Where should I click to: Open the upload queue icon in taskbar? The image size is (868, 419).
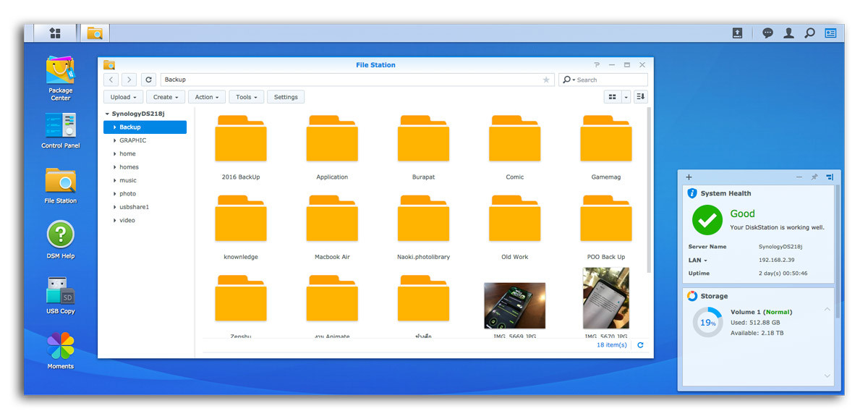(737, 33)
